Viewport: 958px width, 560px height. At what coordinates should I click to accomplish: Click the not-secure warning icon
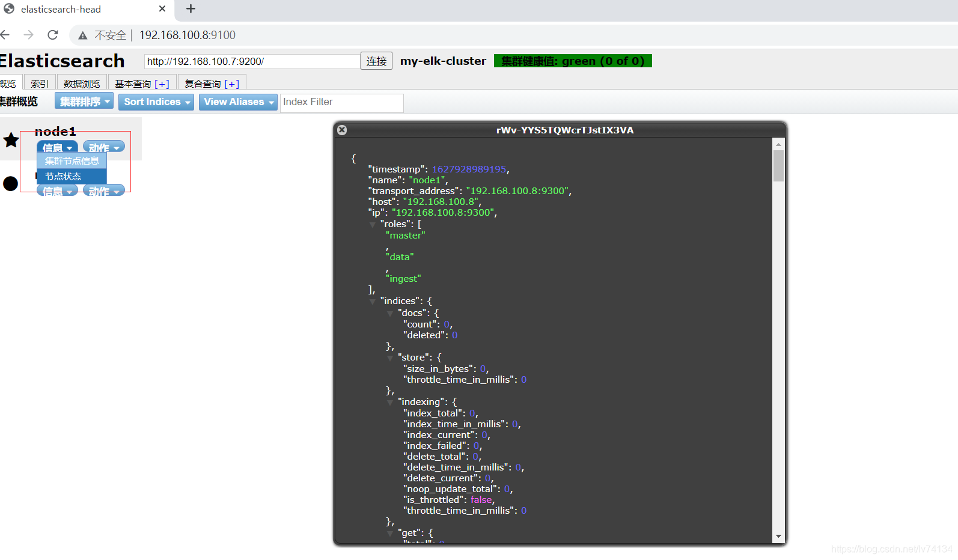click(83, 35)
